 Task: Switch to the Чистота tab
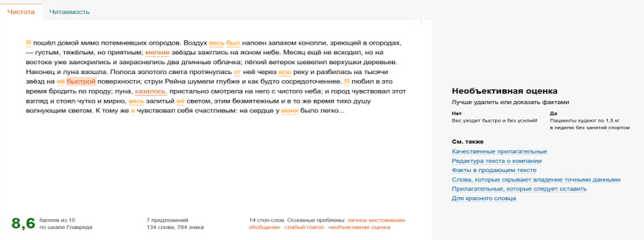[x=21, y=12]
